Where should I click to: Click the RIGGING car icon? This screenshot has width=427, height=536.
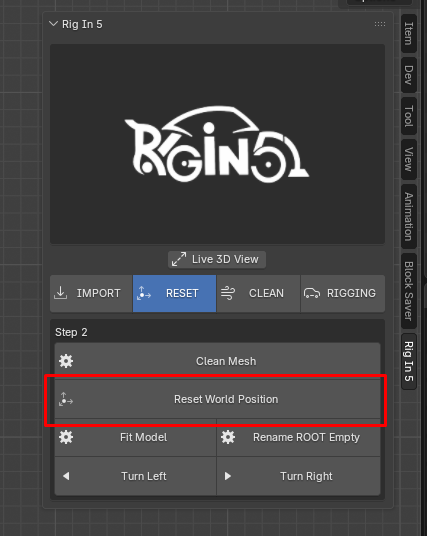pyautogui.click(x=312, y=293)
